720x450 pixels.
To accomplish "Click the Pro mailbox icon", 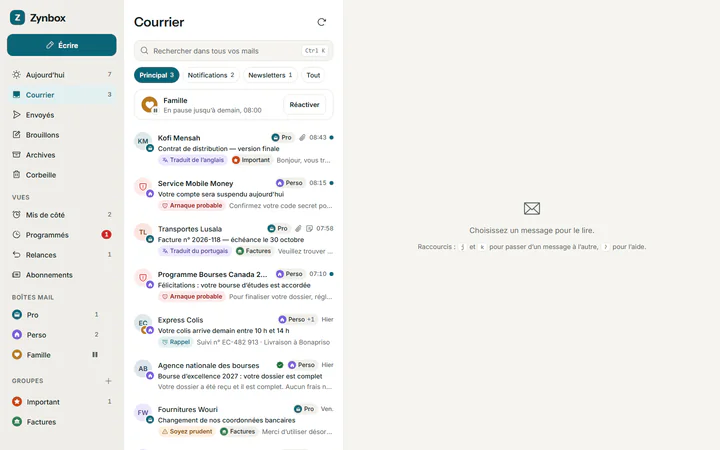I will pyautogui.click(x=17, y=315).
